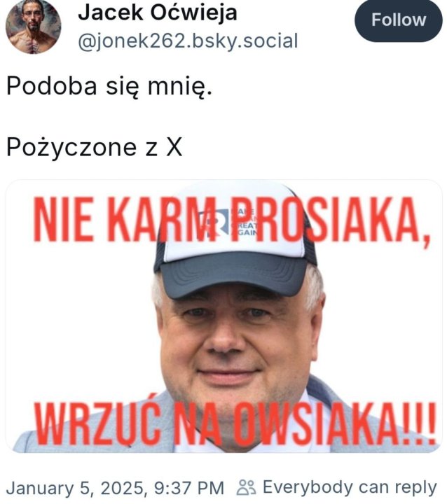Open the poster's round profile avatar
447x504 pixels.
(x=34, y=27)
